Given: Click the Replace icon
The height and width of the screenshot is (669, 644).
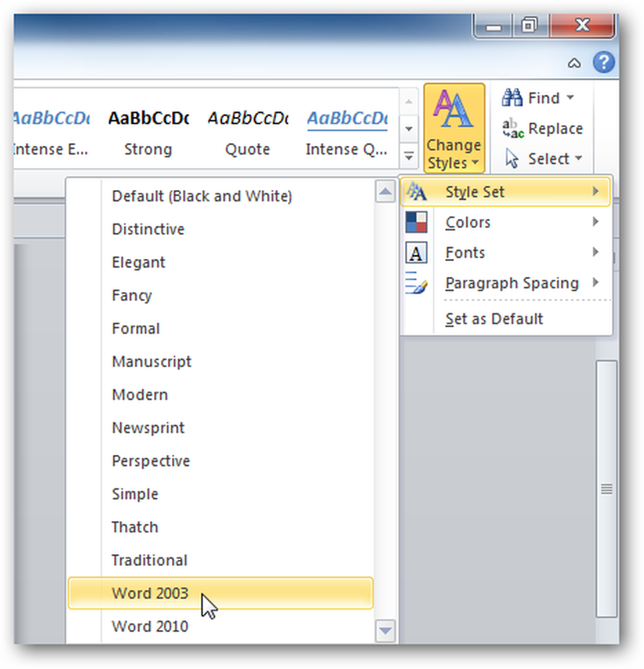Looking at the screenshot, I should pyautogui.click(x=513, y=128).
